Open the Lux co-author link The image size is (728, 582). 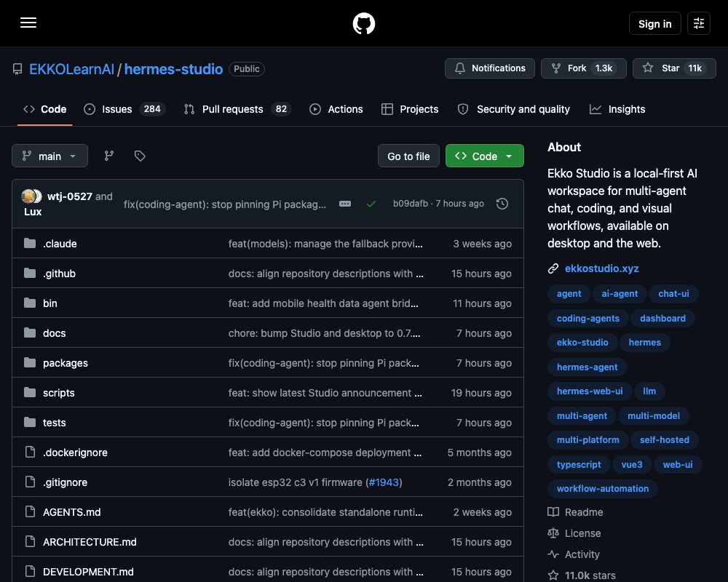33,212
